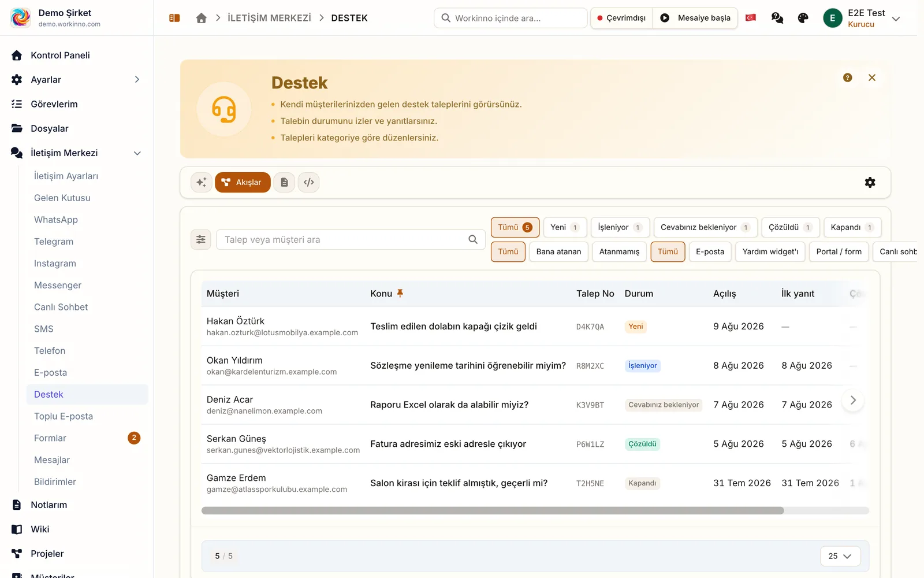Select the Tümü status filter with count 5
The image size is (924, 578).
[x=515, y=227]
